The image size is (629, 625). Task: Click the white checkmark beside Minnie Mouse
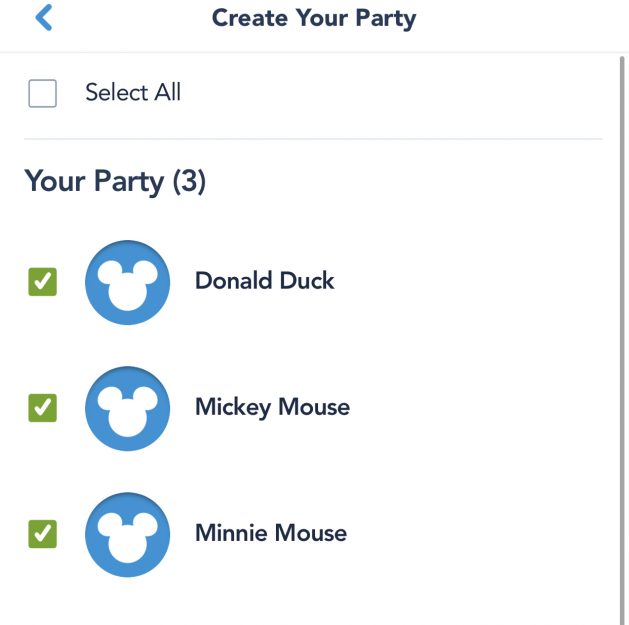click(43, 533)
